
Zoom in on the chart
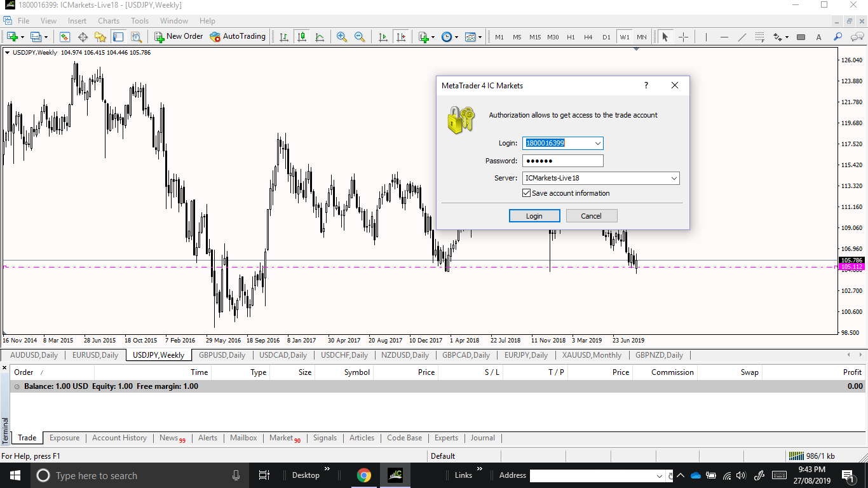[342, 37]
